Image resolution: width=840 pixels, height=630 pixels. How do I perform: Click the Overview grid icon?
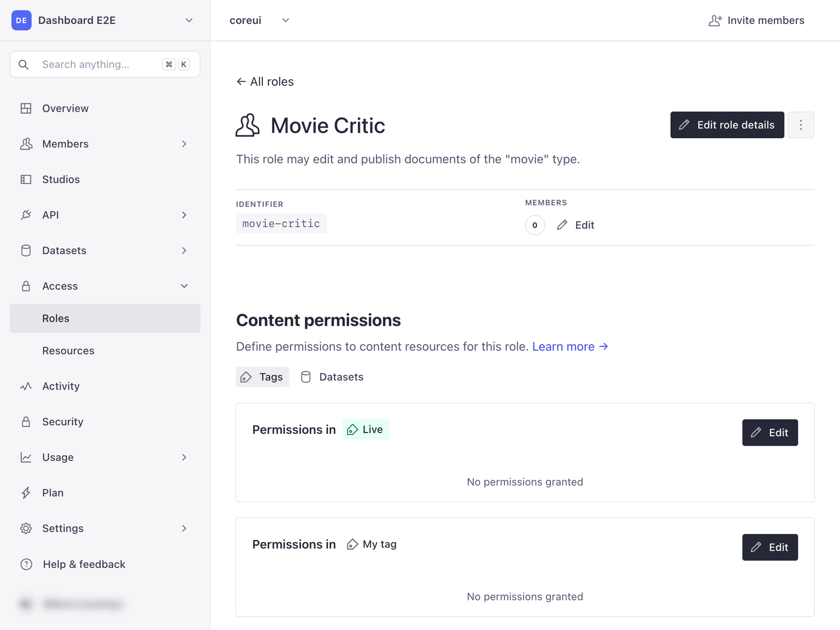pyautogui.click(x=26, y=108)
